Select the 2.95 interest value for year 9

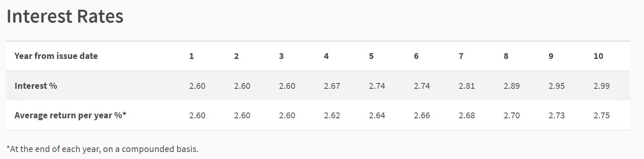[557, 86]
